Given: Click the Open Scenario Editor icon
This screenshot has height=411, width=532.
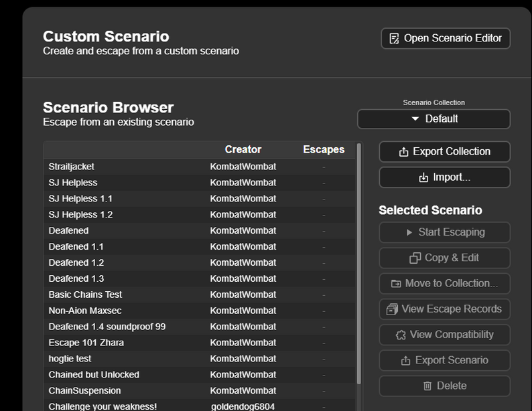Looking at the screenshot, I should pos(395,39).
